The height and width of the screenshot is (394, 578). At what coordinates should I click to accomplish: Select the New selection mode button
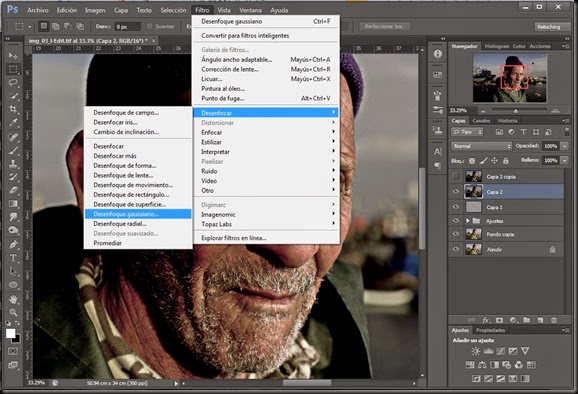click(44, 26)
